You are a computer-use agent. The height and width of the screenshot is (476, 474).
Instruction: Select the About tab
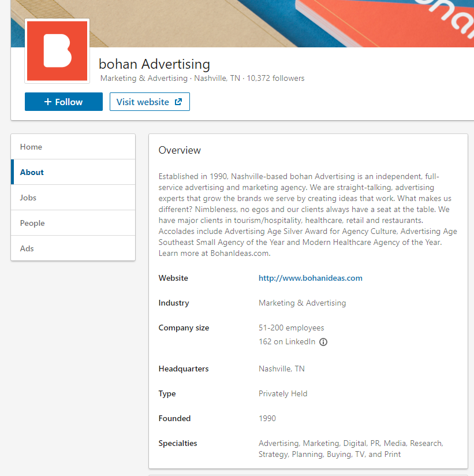click(32, 172)
